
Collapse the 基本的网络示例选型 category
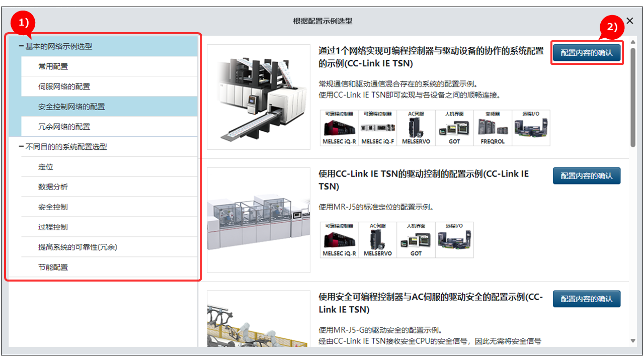point(21,46)
